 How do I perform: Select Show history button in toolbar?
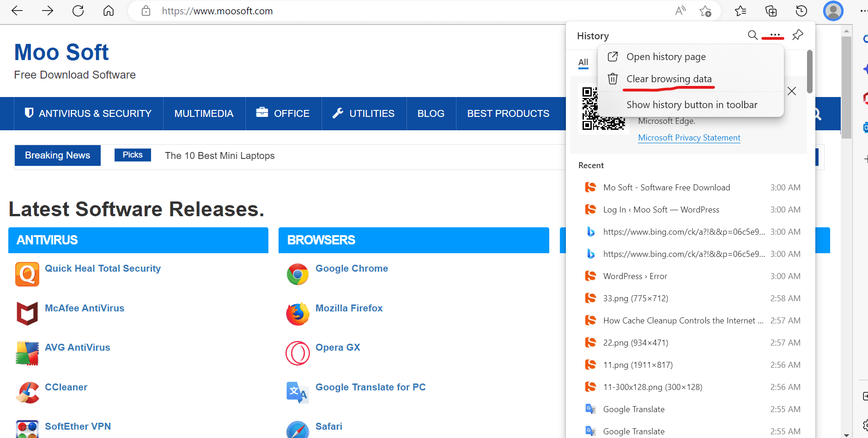tap(691, 105)
